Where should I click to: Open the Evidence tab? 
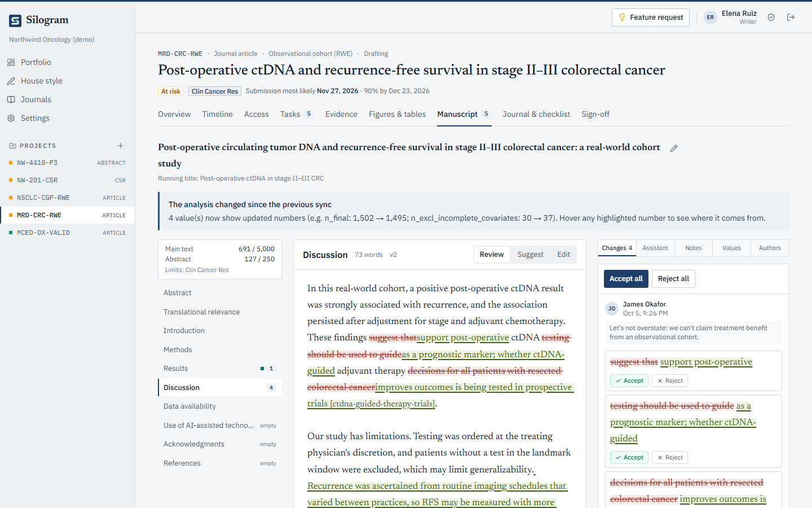tap(341, 114)
